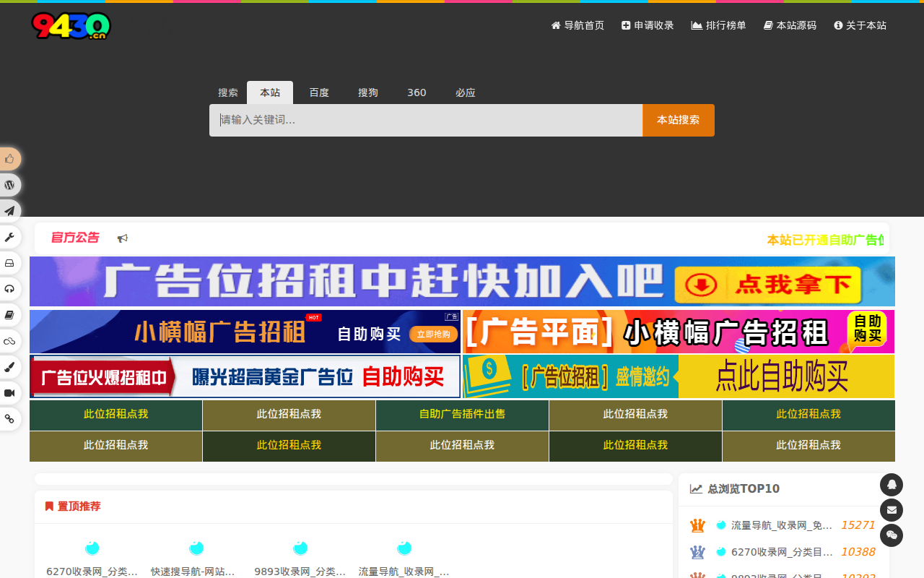Screen dimensions: 924x578
Task: Click the envelope email floating button
Action: [892, 510]
